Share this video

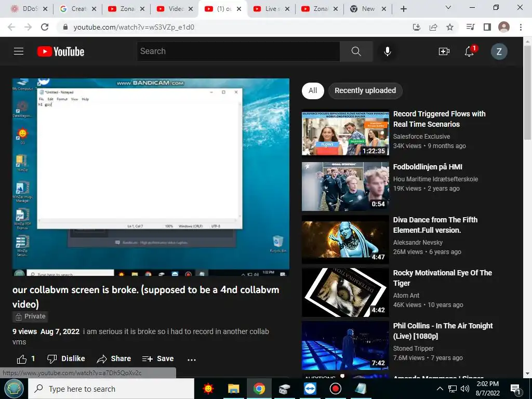pos(114,358)
